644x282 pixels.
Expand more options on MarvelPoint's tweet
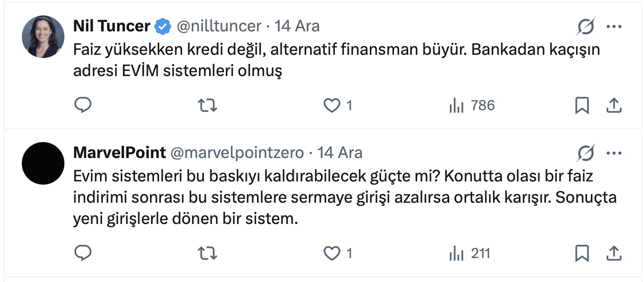614,153
